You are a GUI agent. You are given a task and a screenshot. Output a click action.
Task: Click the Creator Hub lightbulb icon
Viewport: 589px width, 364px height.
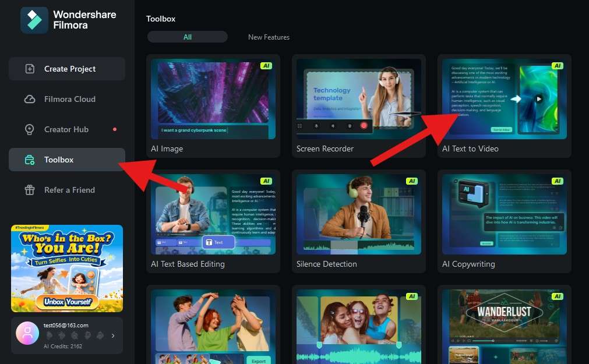[30, 129]
